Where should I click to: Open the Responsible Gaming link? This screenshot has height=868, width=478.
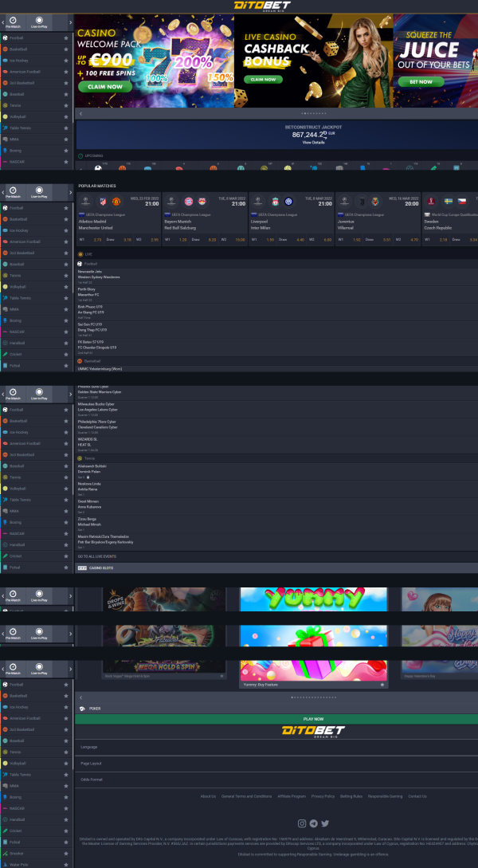[x=386, y=796]
